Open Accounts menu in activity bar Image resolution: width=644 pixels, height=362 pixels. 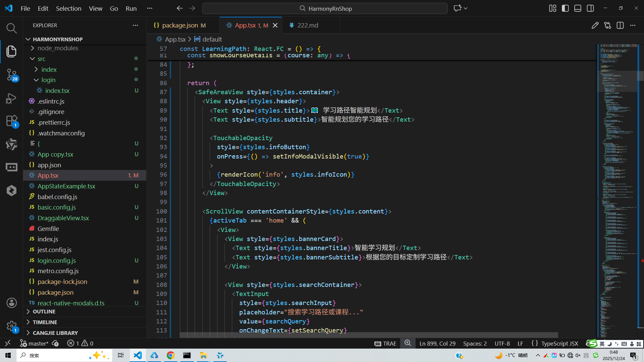point(11,303)
